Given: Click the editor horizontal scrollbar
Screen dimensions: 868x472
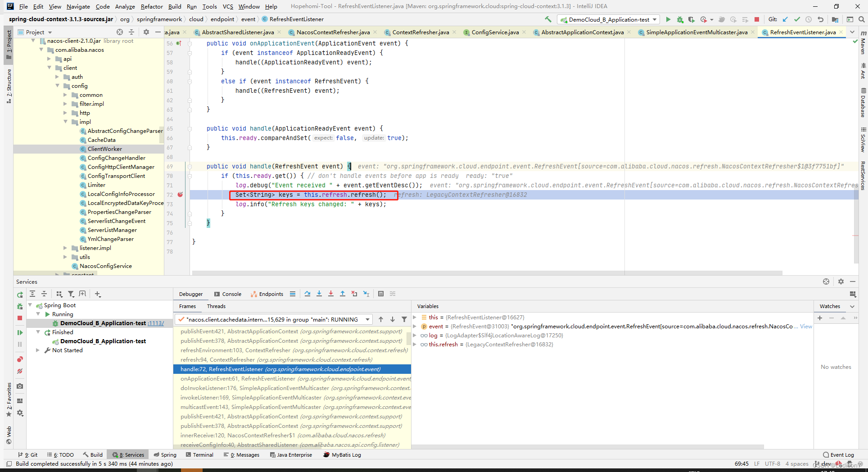Looking at the screenshot, I should 487,273.
